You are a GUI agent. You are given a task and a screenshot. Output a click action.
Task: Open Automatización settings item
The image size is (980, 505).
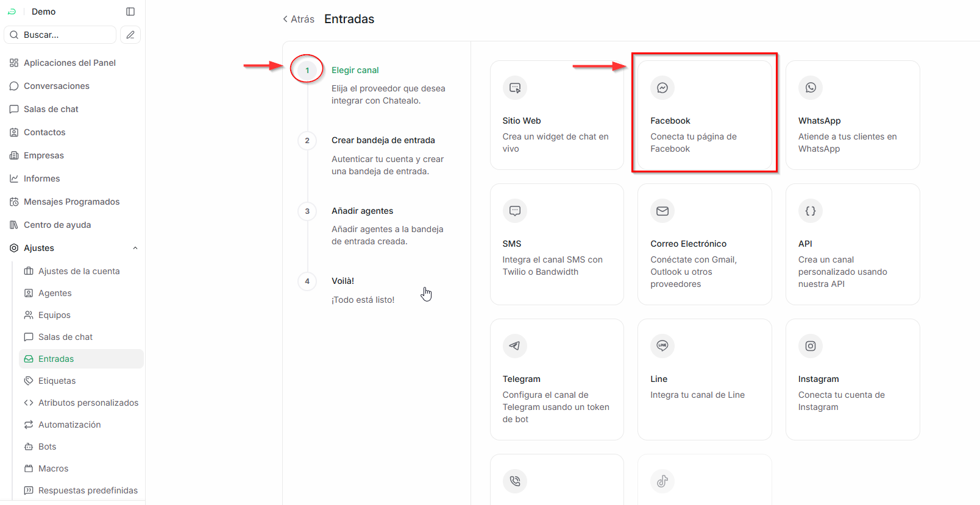click(69, 425)
